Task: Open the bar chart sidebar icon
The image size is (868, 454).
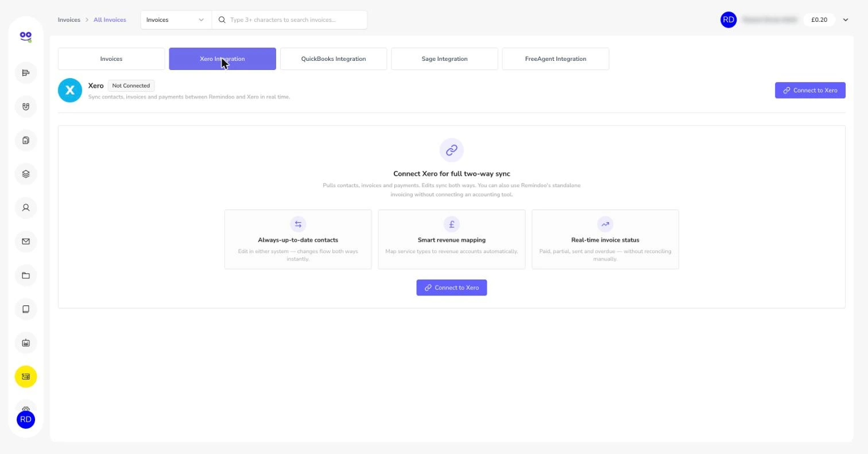Action: click(x=26, y=73)
